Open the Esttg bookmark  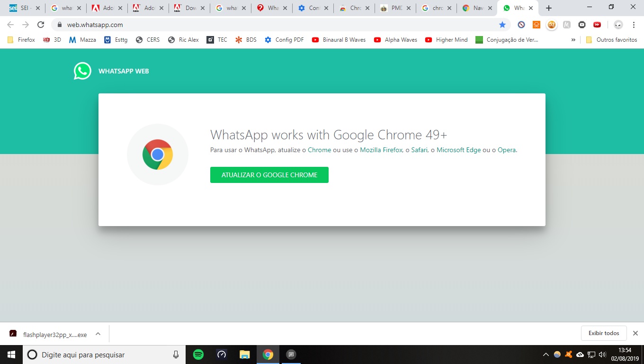pyautogui.click(x=116, y=40)
